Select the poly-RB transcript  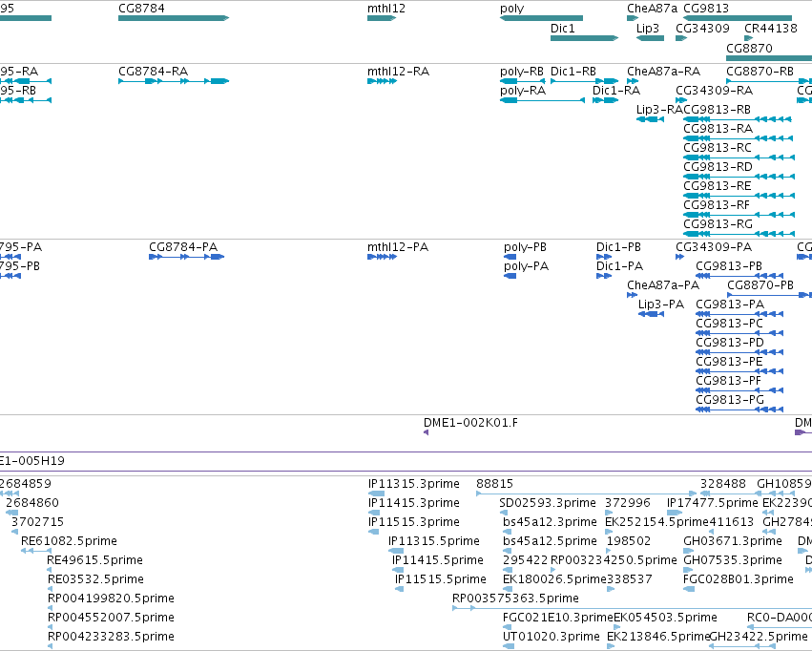(x=523, y=81)
